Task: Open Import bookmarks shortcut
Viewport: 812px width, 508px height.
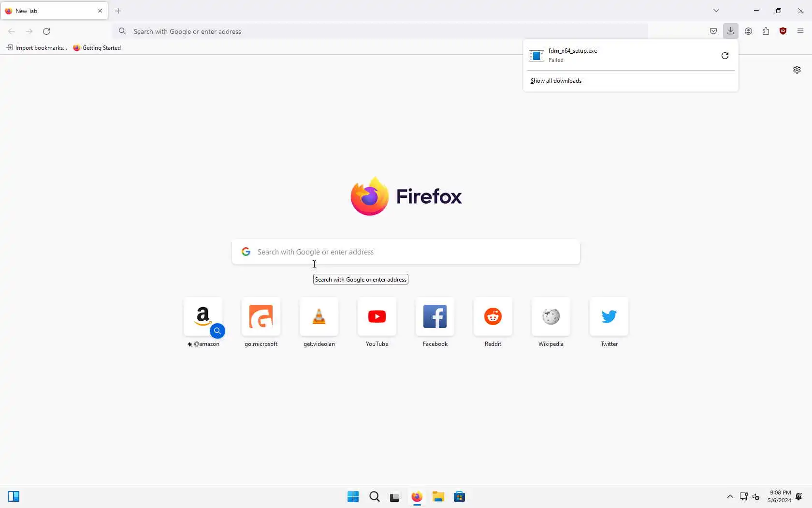Action: pyautogui.click(x=36, y=48)
